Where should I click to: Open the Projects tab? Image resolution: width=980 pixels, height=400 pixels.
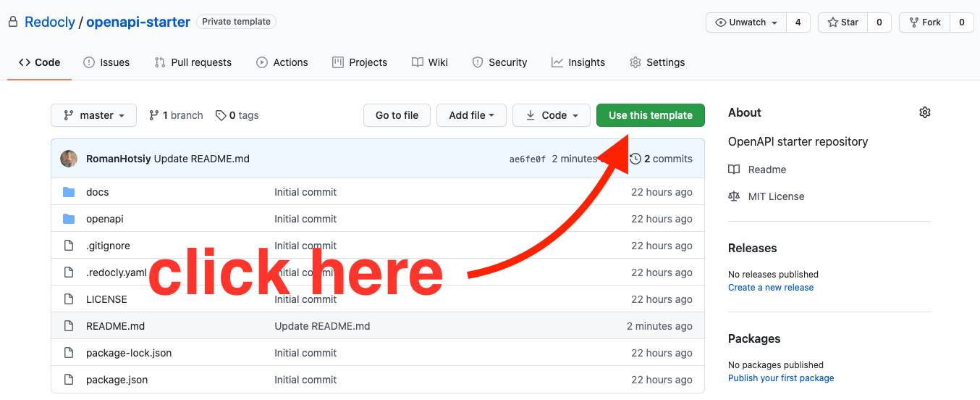pos(360,62)
